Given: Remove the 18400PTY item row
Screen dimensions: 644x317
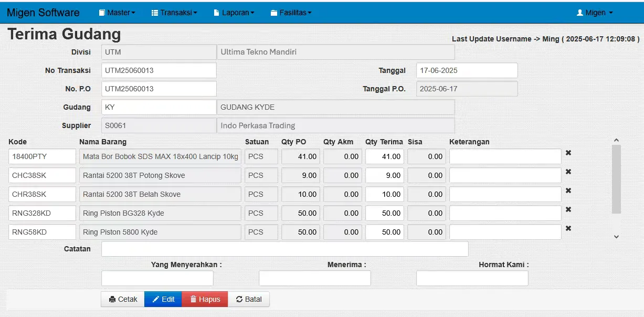Looking at the screenshot, I should pos(568,153).
